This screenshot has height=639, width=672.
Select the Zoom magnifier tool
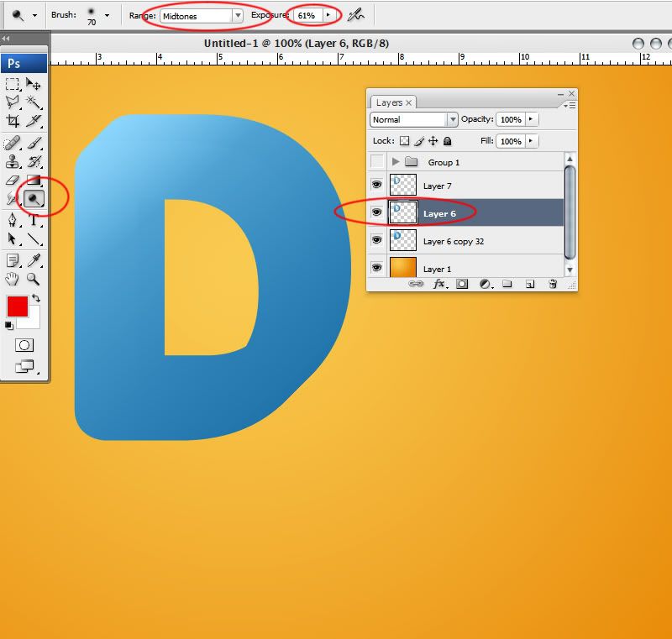tap(34, 279)
